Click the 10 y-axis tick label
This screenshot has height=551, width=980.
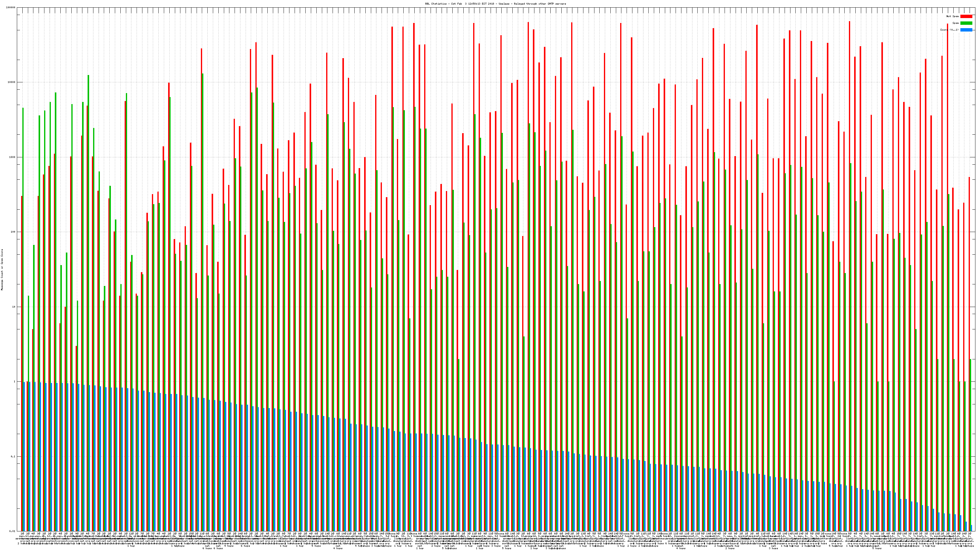(x=14, y=307)
